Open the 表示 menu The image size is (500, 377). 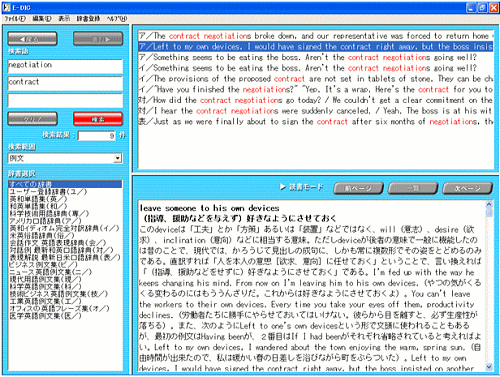pos(64,19)
